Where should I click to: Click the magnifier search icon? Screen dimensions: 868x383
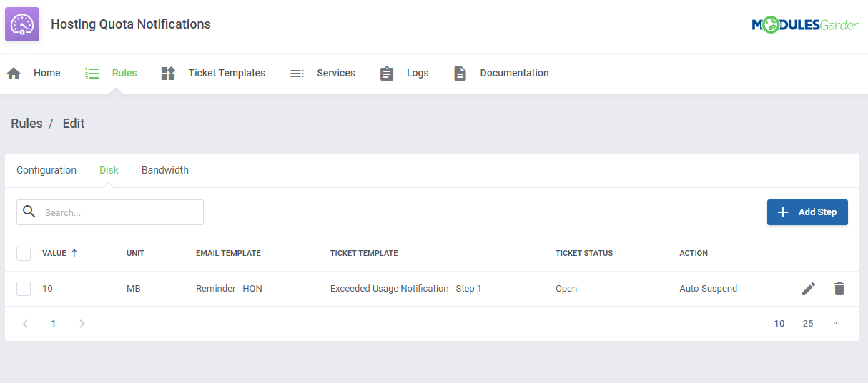pos(29,212)
